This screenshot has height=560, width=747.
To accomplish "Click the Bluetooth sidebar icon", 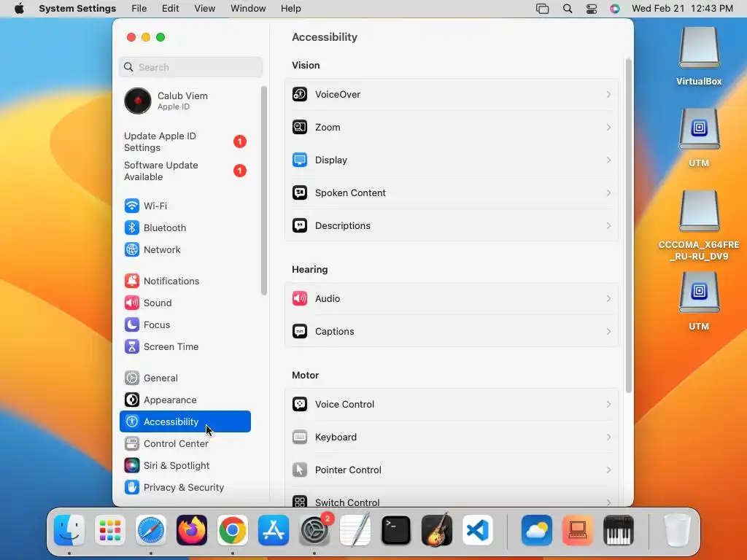I will [x=132, y=227].
